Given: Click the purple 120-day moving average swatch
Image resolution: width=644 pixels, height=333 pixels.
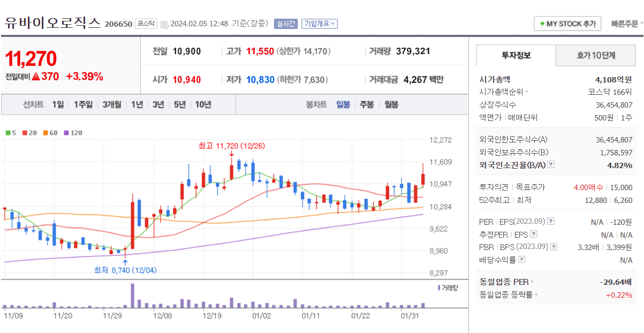Looking at the screenshot, I should tap(66, 133).
